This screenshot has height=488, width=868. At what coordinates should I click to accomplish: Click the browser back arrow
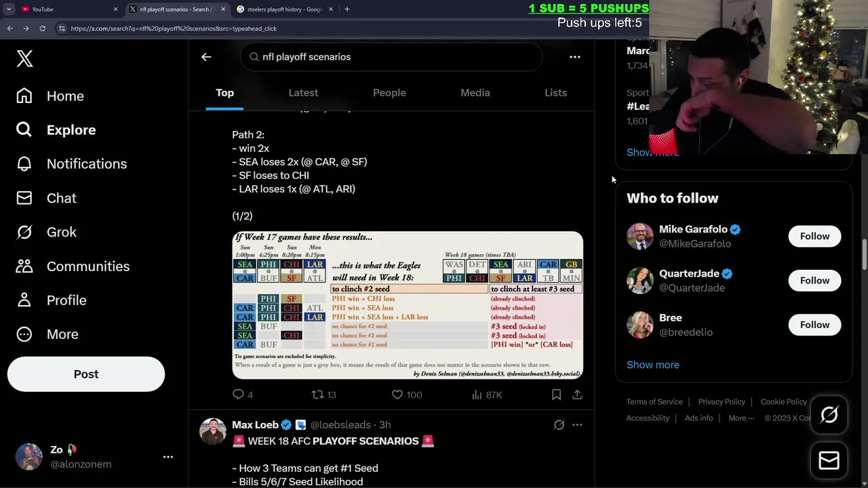point(9,28)
